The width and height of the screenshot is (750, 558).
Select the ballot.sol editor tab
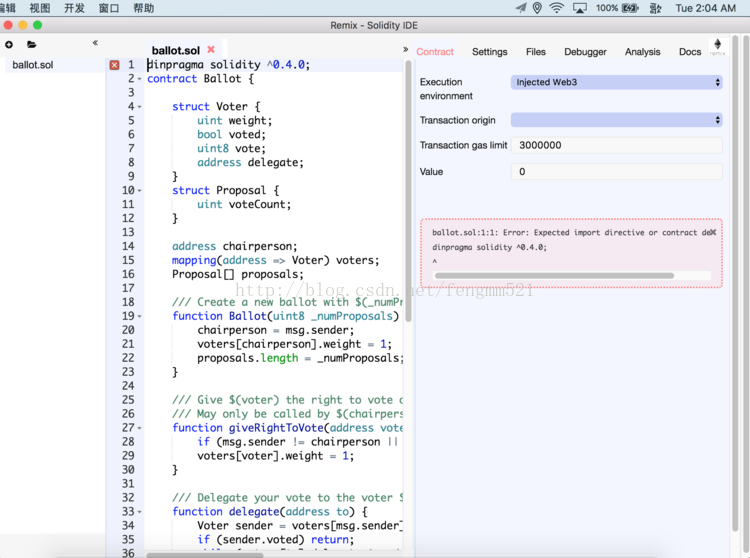click(x=176, y=50)
